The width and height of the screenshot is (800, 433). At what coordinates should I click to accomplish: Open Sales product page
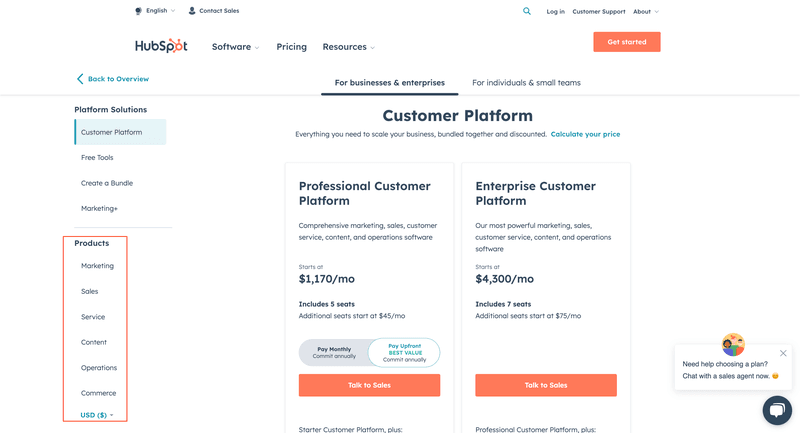click(89, 291)
